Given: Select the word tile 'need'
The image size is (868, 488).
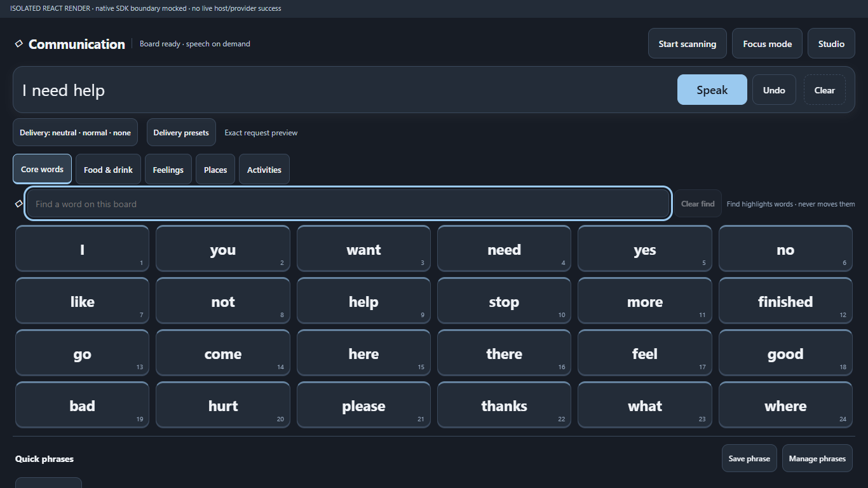Looking at the screenshot, I should pos(504,248).
